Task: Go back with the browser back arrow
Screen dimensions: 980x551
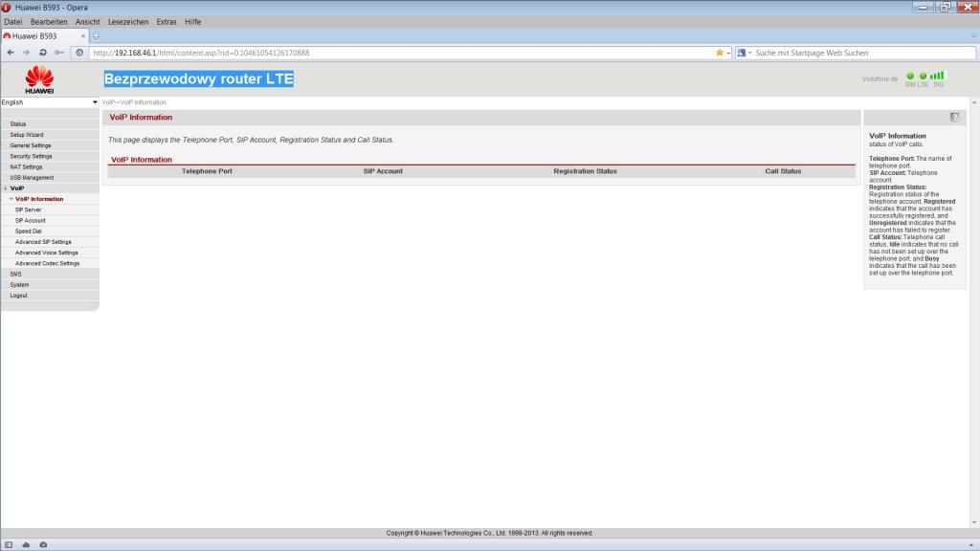Action: pyautogui.click(x=10, y=53)
